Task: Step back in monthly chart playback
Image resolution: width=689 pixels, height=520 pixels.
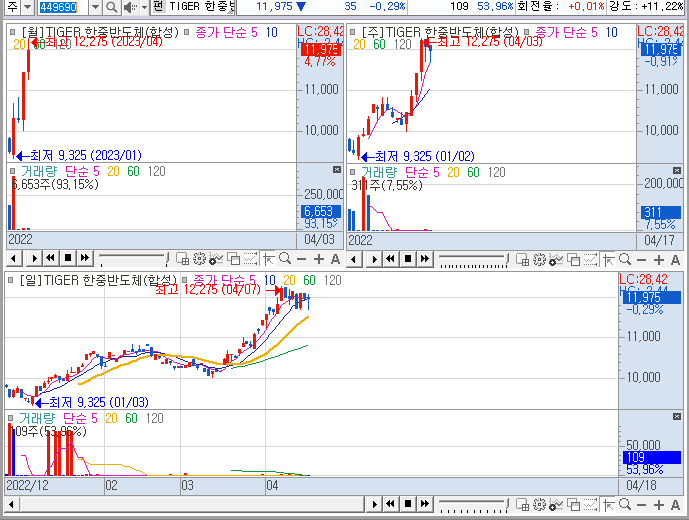Action: [14, 258]
